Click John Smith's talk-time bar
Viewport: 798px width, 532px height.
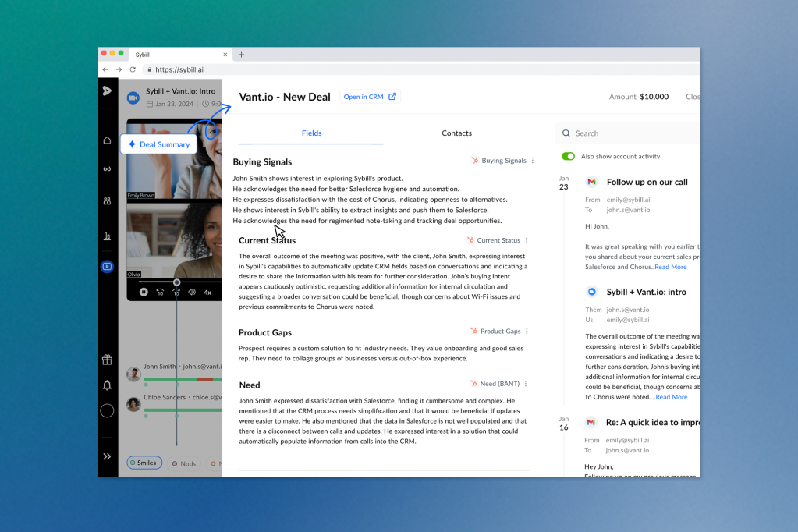[183, 379]
